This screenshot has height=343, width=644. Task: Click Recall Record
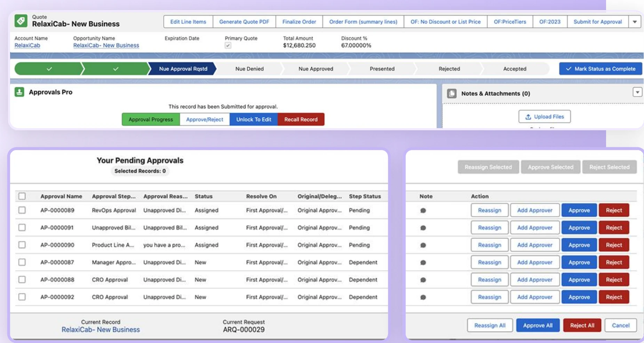tap(301, 119)
